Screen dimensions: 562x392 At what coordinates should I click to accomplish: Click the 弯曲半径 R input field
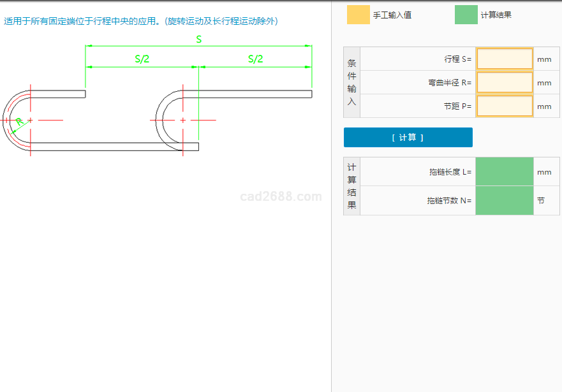504,82
